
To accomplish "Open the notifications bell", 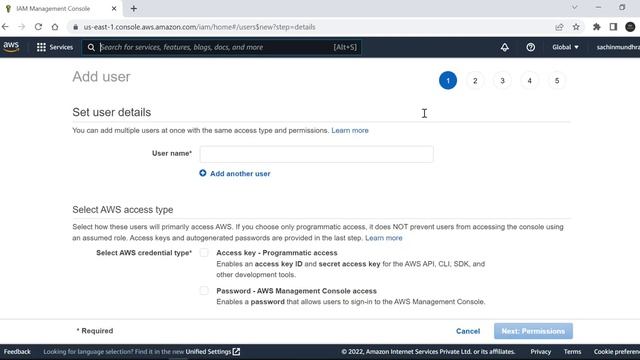I will pos(505,47).
